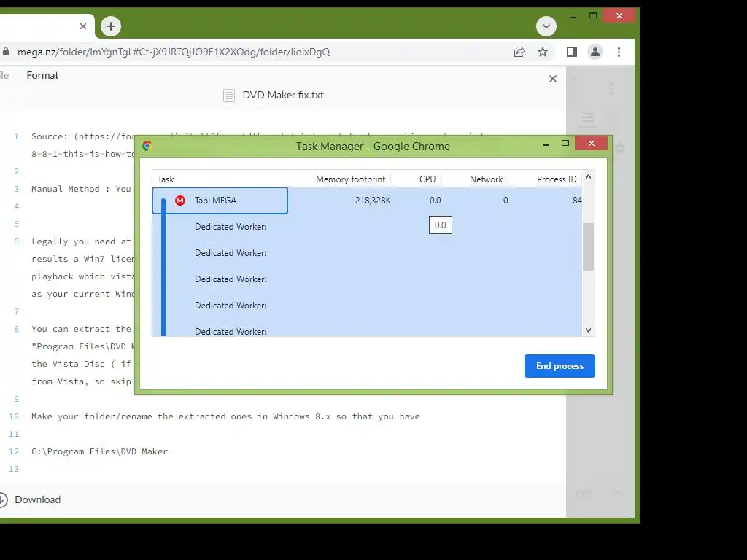Sort by Network column header

[x=475, y=179]
